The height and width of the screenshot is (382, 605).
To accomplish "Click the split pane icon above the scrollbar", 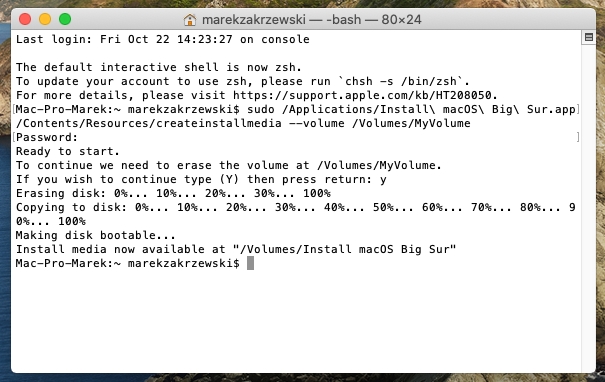I will click(588, 37).
